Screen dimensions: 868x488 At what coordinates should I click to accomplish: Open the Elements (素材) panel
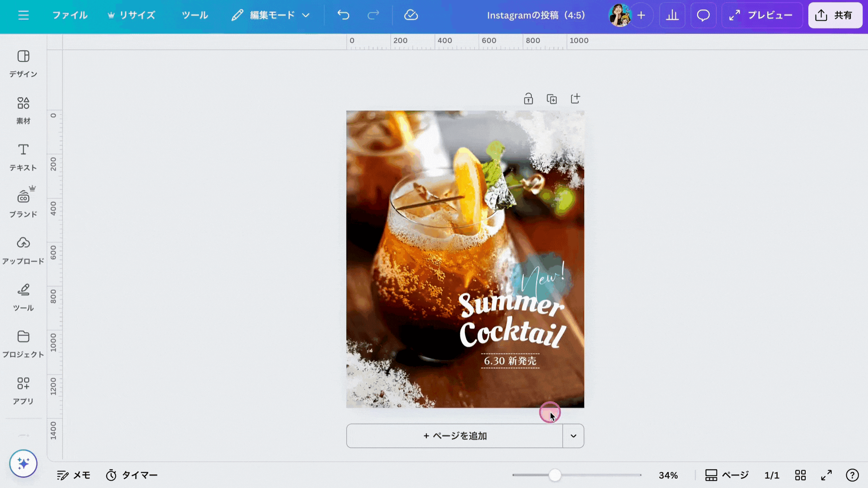[23, 110]
